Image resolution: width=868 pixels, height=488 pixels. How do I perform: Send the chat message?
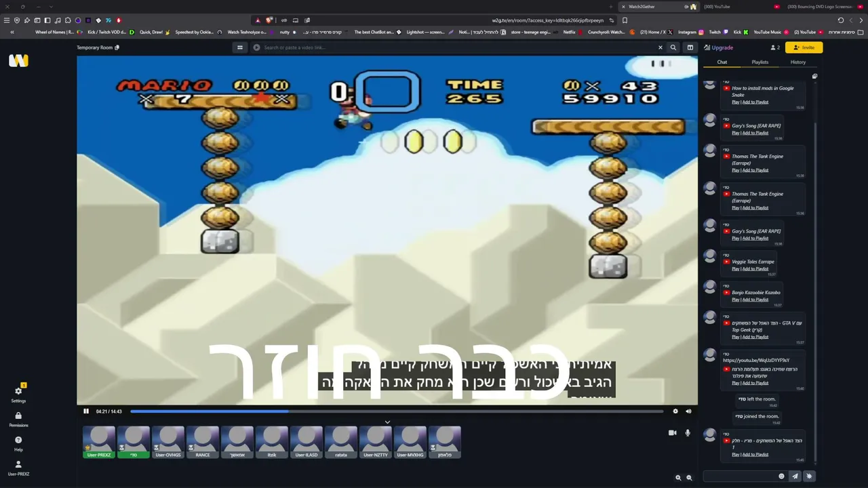795,476
